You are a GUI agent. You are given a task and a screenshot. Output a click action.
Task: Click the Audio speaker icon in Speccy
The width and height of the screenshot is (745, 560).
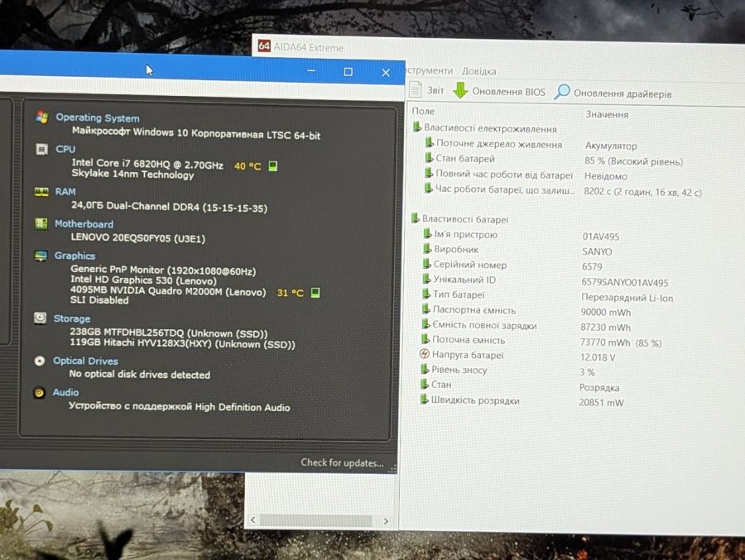39,392
